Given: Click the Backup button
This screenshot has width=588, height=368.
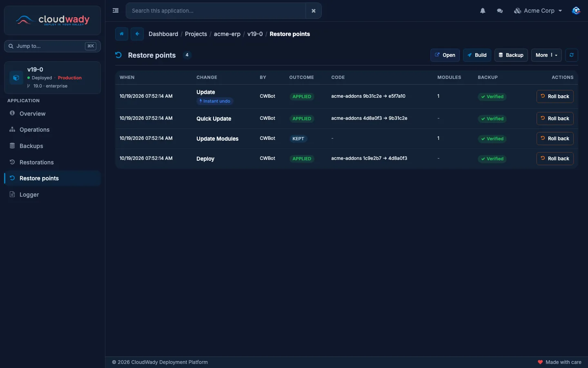Looking at the screenshot, I should (x=511, y=55).
